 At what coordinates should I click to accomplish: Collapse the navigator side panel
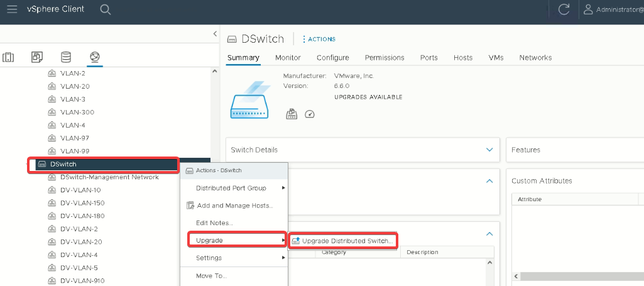point(215,34)
